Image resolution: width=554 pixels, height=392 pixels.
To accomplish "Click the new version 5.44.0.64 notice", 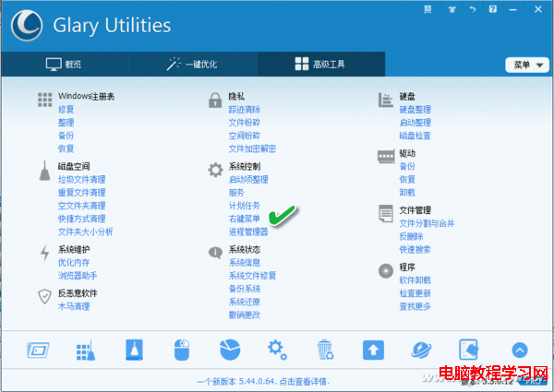I will 263,382.
